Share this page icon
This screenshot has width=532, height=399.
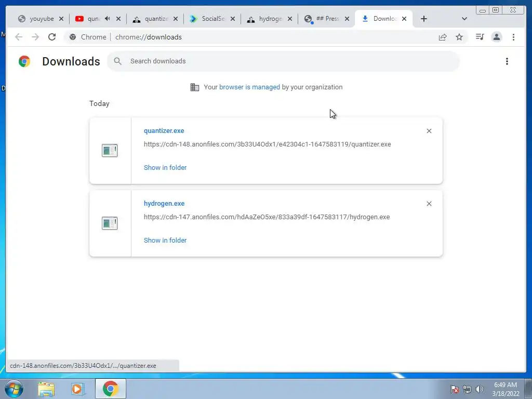443,37
